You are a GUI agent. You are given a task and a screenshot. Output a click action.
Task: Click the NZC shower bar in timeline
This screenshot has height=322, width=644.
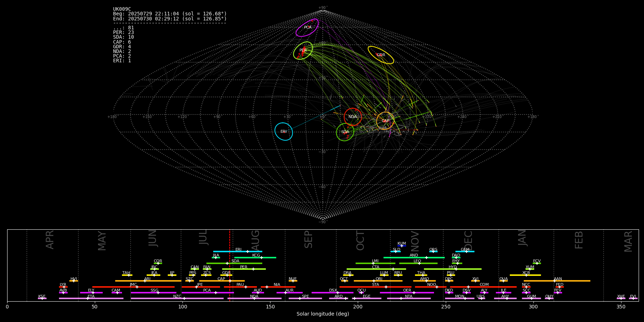point(177,298)
